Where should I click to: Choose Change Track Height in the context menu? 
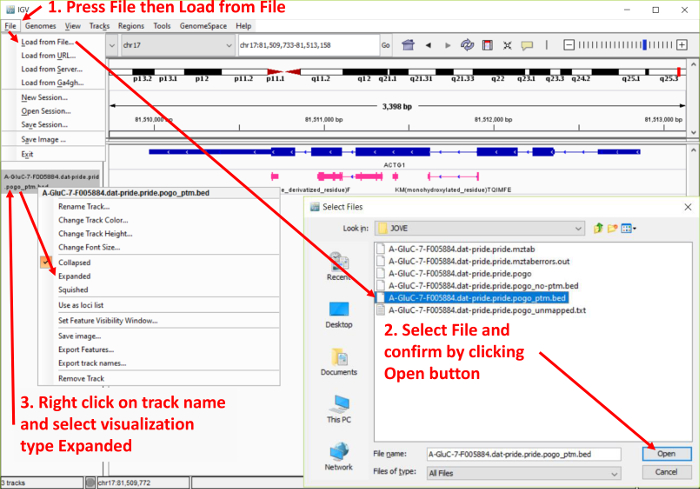click(95, 234)
